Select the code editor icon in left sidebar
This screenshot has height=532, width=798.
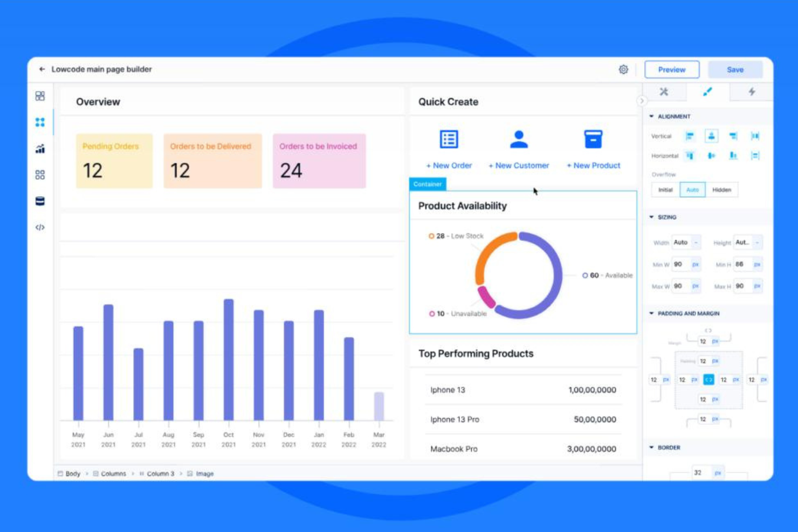[x=39, y=227]
